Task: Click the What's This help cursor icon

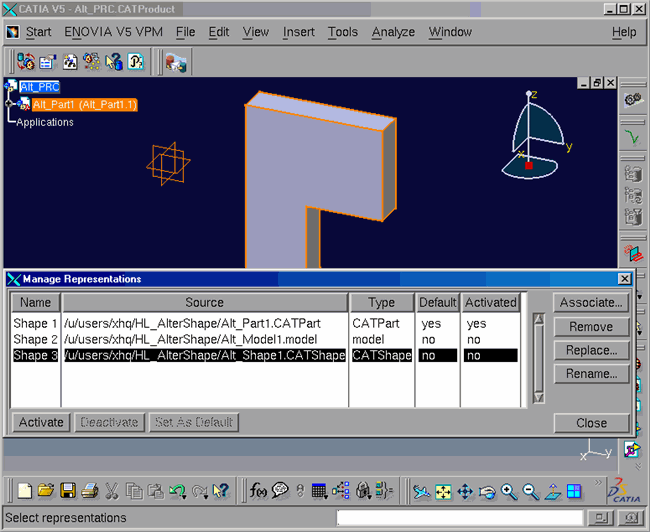Action: tap(221, 491)
